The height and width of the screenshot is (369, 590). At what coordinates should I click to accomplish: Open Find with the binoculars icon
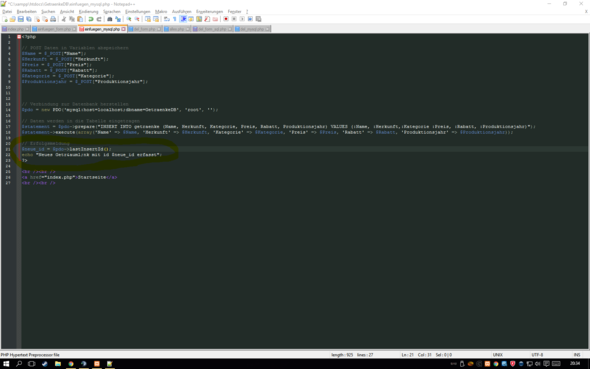(x=109, y=19)
